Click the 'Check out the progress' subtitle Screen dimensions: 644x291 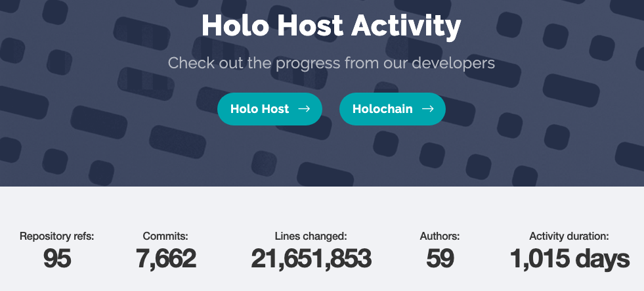coord(331,63)
